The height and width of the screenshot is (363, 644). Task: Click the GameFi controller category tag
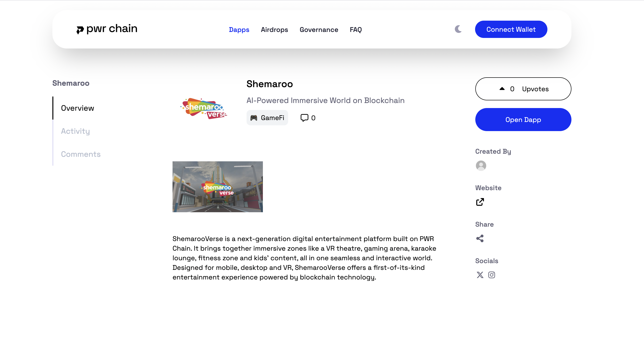267,118
